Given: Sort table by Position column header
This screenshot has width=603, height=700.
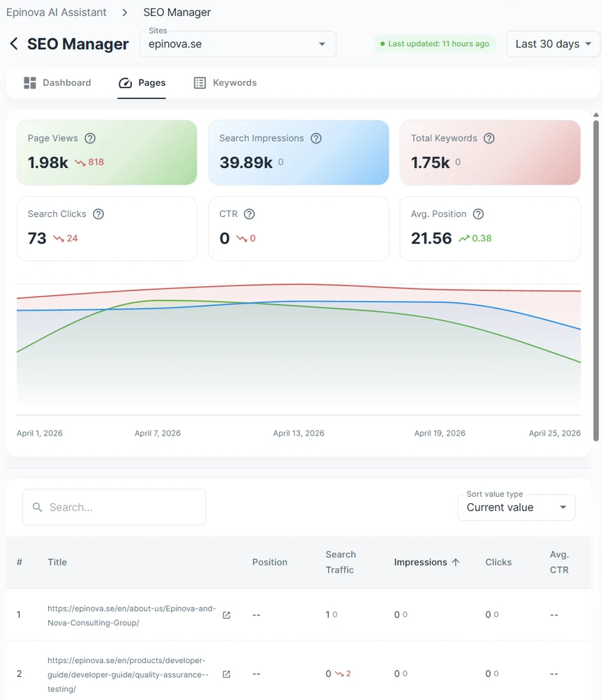Looking at the screenshot, I should click(269, 562).
